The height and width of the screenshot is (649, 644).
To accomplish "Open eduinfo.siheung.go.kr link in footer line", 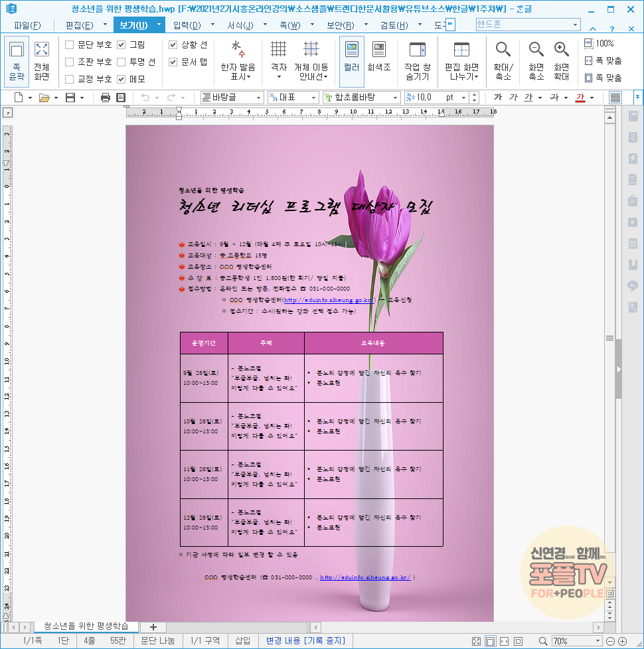I will 365,577.
